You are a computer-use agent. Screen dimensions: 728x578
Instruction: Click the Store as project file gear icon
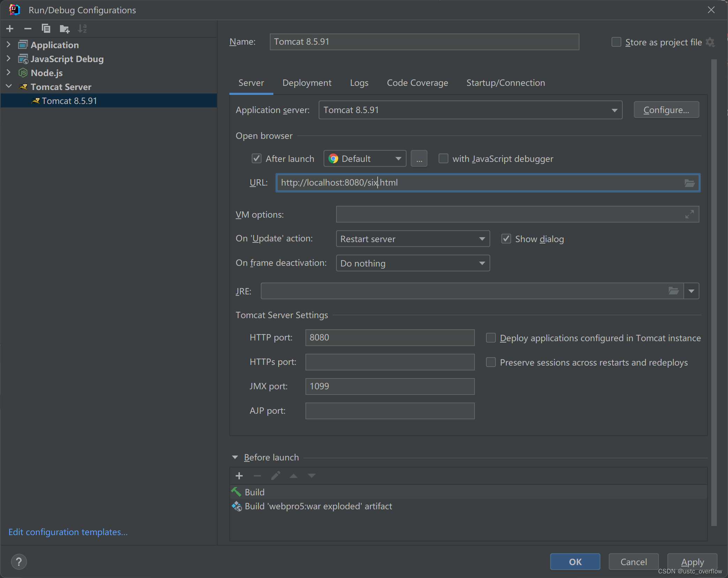click(710, 42)
